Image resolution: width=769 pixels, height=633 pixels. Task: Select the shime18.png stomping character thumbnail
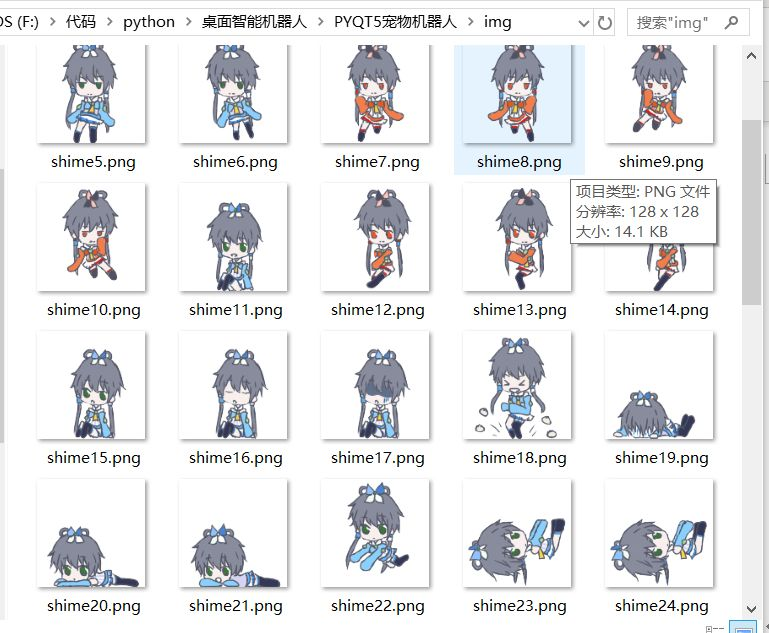point(517,385)
